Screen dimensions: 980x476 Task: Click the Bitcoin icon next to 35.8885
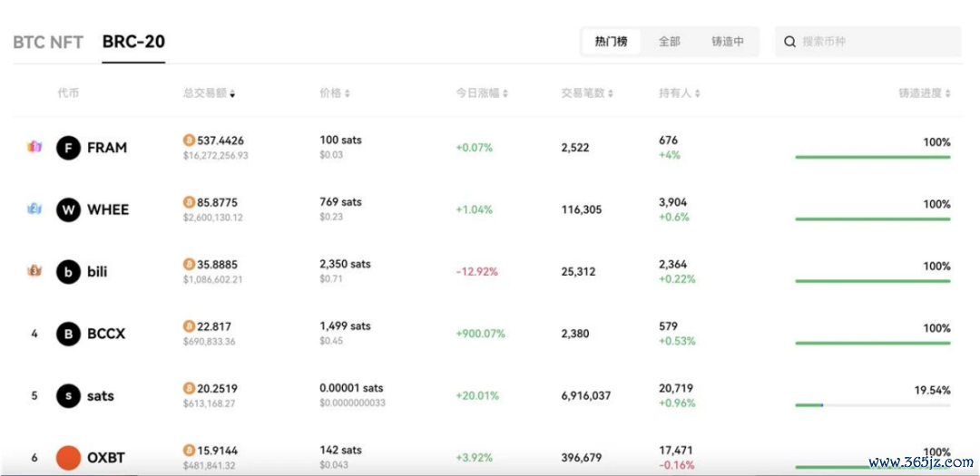coord(189,264)
